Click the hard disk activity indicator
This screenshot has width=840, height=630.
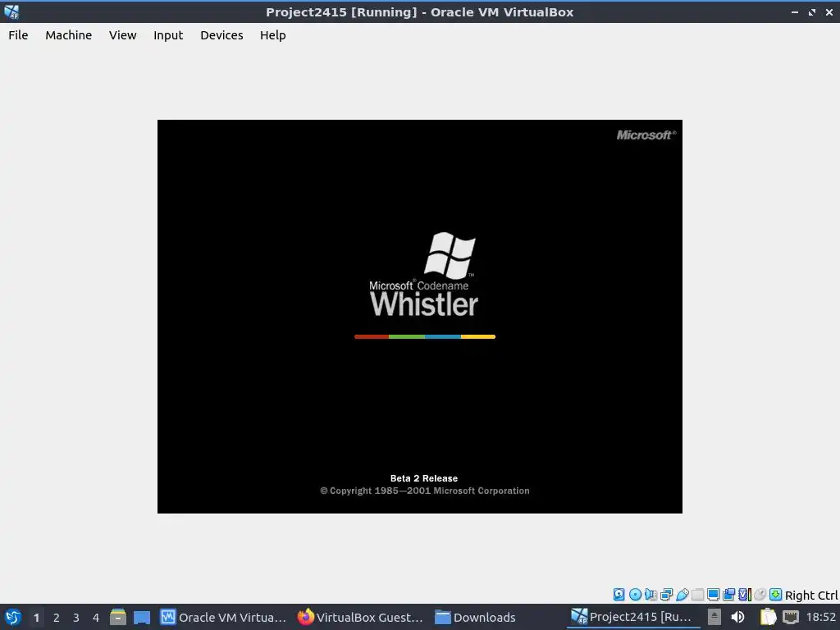tap(619, 594)
